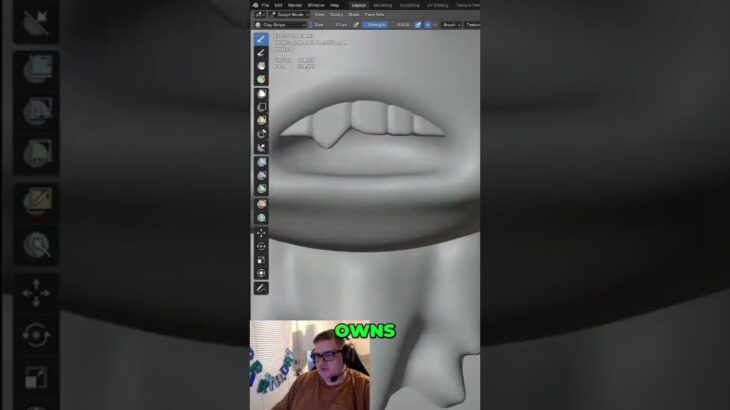Select the Line Project tool

pos(261,148)
